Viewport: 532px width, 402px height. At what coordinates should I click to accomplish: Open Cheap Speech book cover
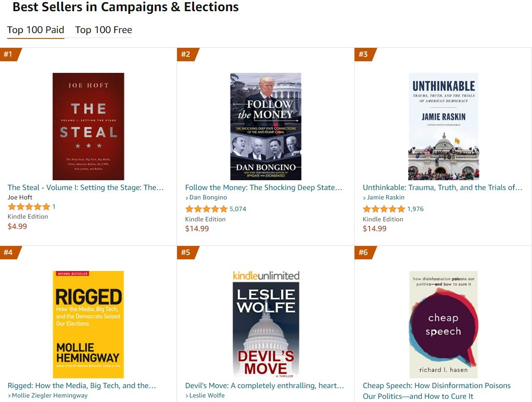(x=443, y=324)
